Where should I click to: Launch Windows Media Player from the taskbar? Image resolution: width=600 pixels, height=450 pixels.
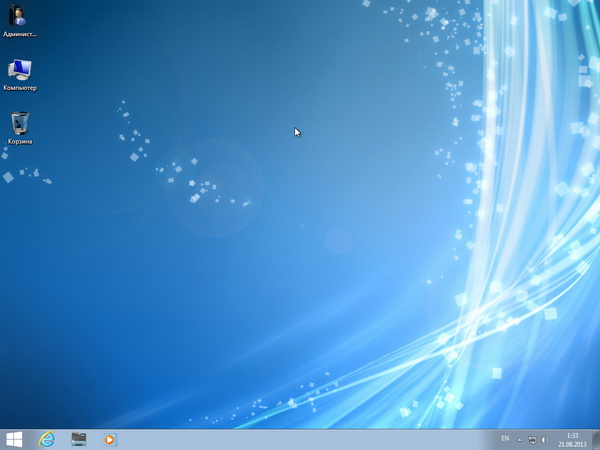click(x=110, y=439)
